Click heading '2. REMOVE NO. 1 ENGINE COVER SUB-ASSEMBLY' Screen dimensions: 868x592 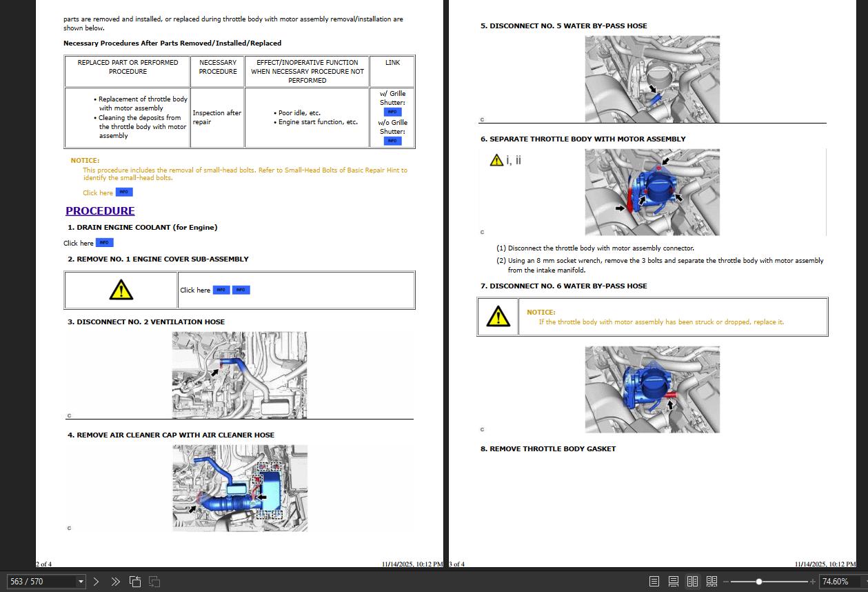(x=158, y=259)
